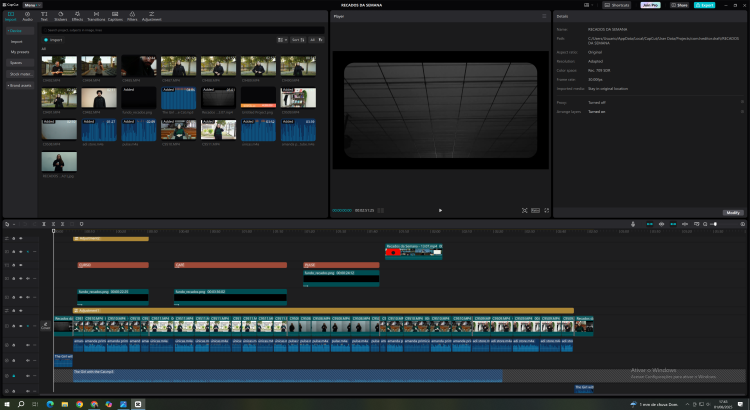Expand the Stock materials section in sidebar
Viewport: 750px width, 410px height.
tap(20, 73)
